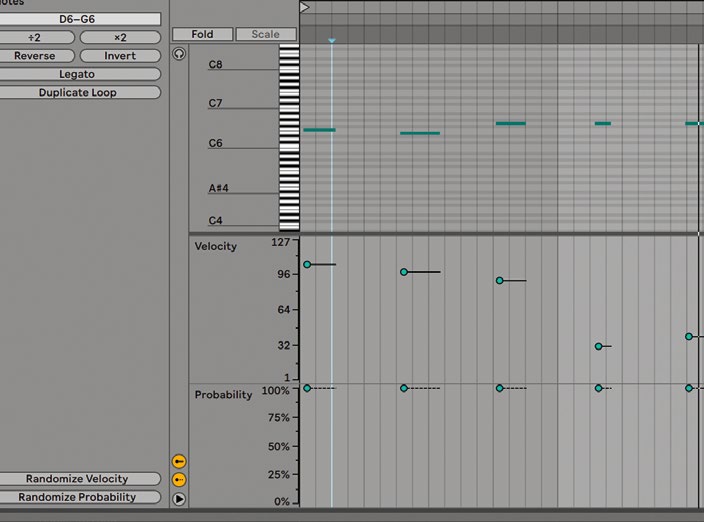Click Randomize Probability button
The image size is (704, 522).
(x=77, y=497)
